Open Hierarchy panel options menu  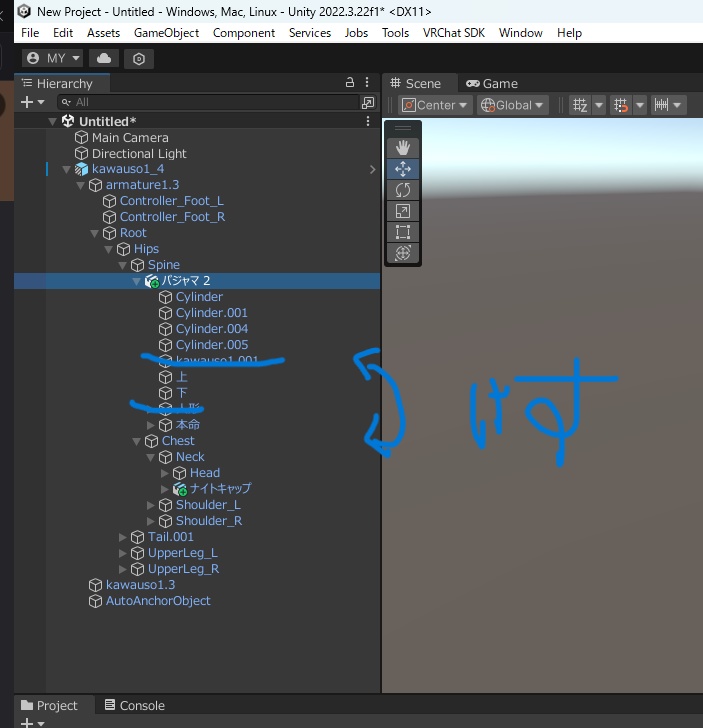(367, 83)
